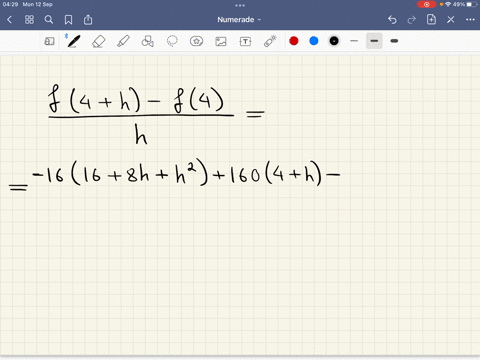Add a new page

(431, 19)
